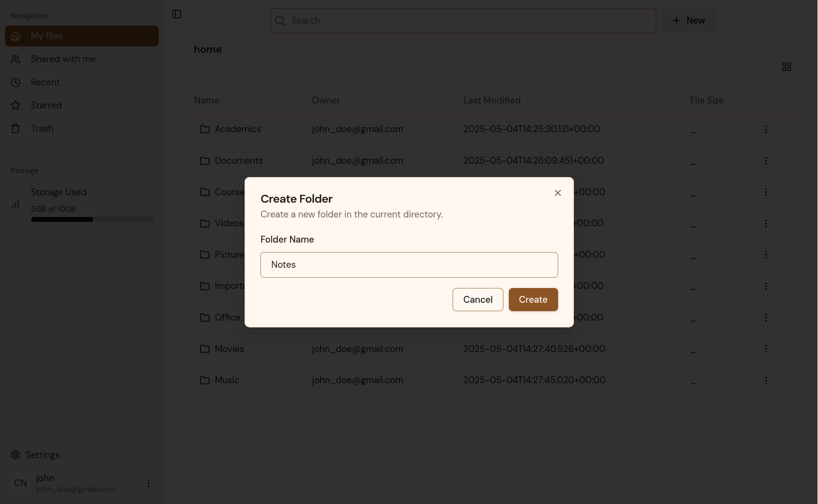Open the Videos folder name
This screenshot has width=818, height=504.
229,223
